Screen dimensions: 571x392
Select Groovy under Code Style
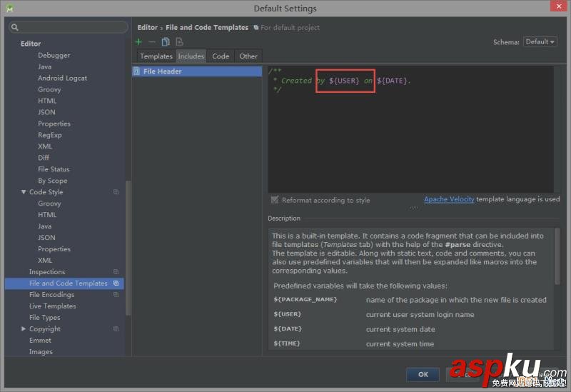click(49, 203)
